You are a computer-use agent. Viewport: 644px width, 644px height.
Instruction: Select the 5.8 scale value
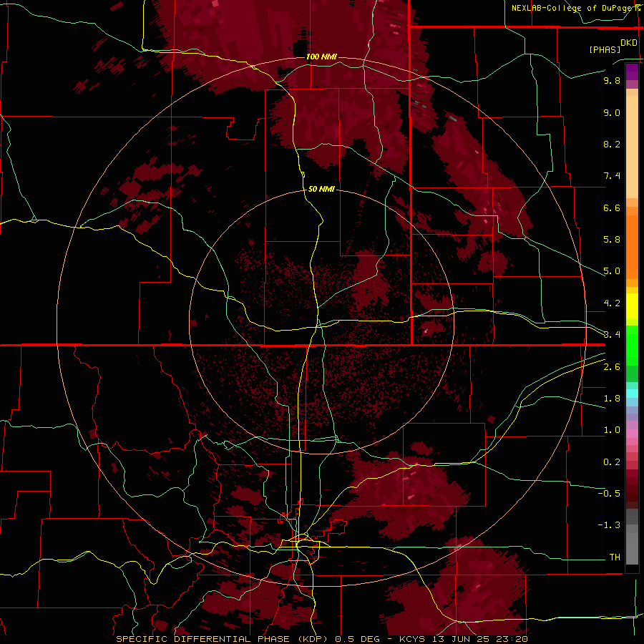(612, 240)
